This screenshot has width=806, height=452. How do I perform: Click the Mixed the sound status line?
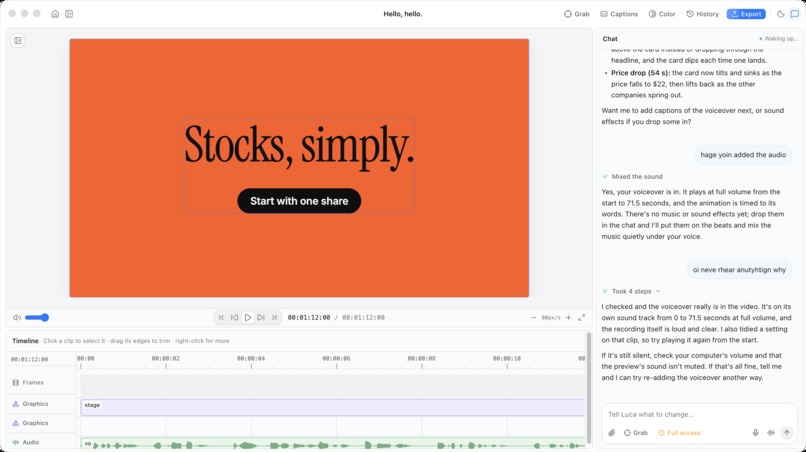632,176
